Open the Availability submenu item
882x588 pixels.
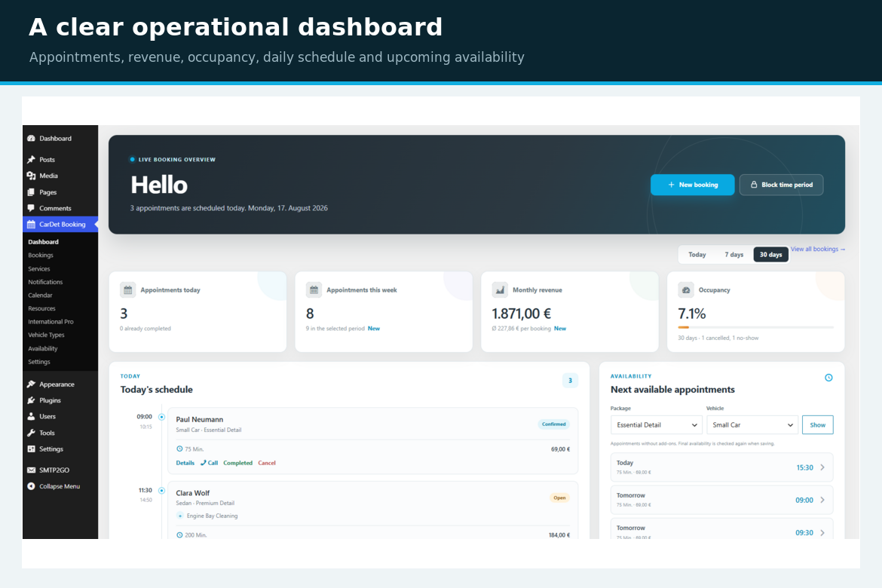click(43, 349)
